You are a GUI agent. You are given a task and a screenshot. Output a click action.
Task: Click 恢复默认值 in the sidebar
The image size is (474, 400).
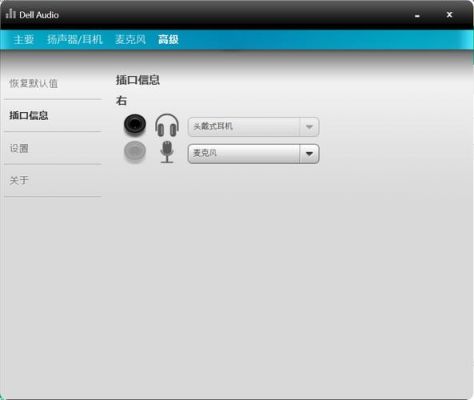[x=33, y=83]
